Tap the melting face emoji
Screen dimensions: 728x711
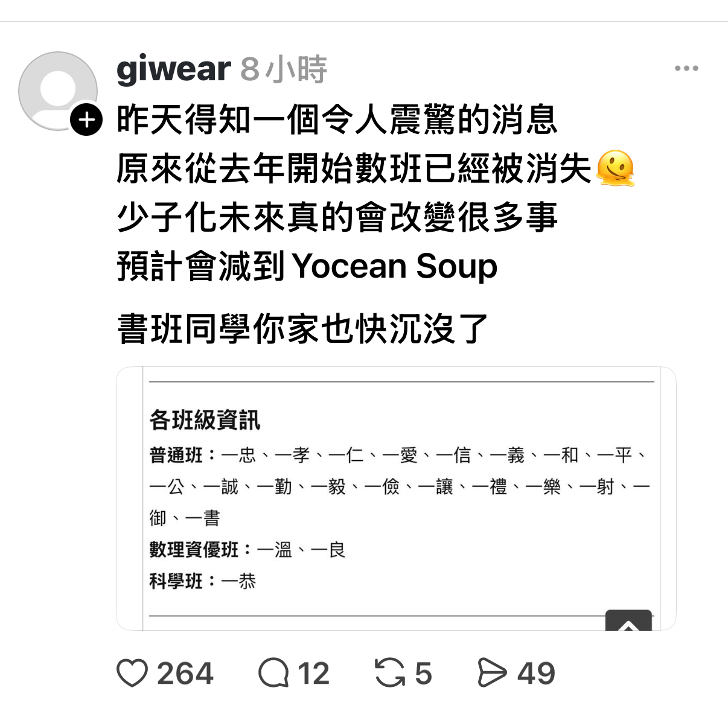pos(615,168)
